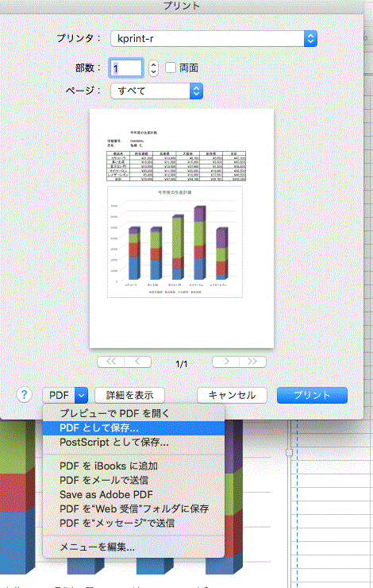Go to first page with double-left arrow
373x588 pixels.
coord(111,362)
